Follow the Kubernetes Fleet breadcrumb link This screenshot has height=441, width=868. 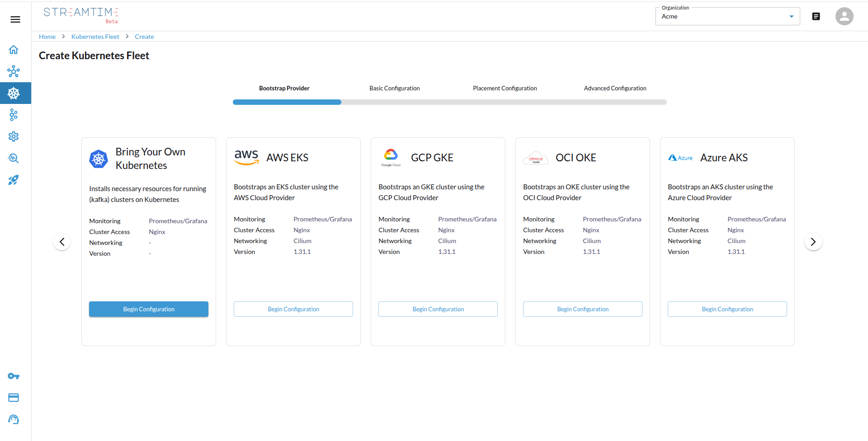click(x=95, y=37)
